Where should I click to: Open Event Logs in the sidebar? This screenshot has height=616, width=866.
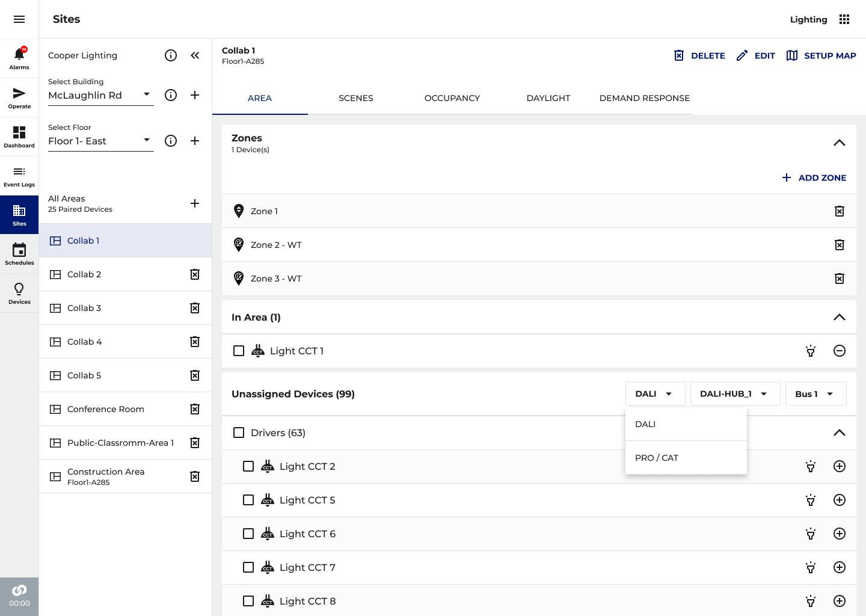tap(19, 176)
